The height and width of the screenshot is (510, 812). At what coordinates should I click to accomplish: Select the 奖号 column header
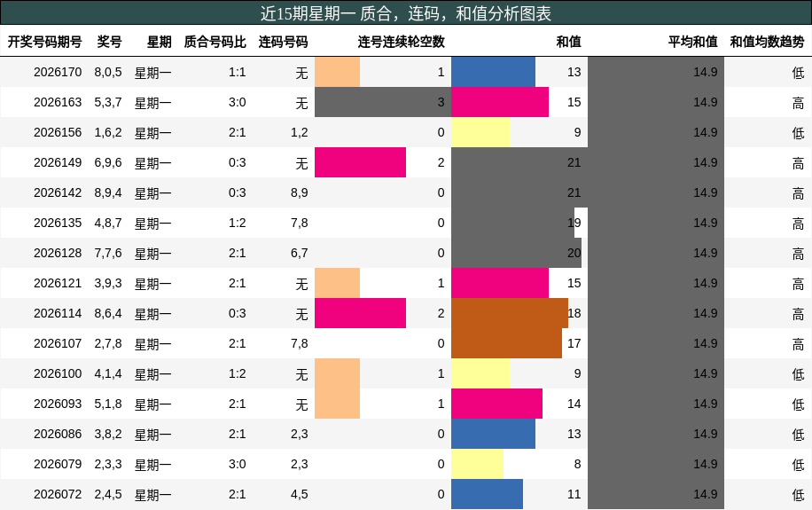[x=109, y=42]
